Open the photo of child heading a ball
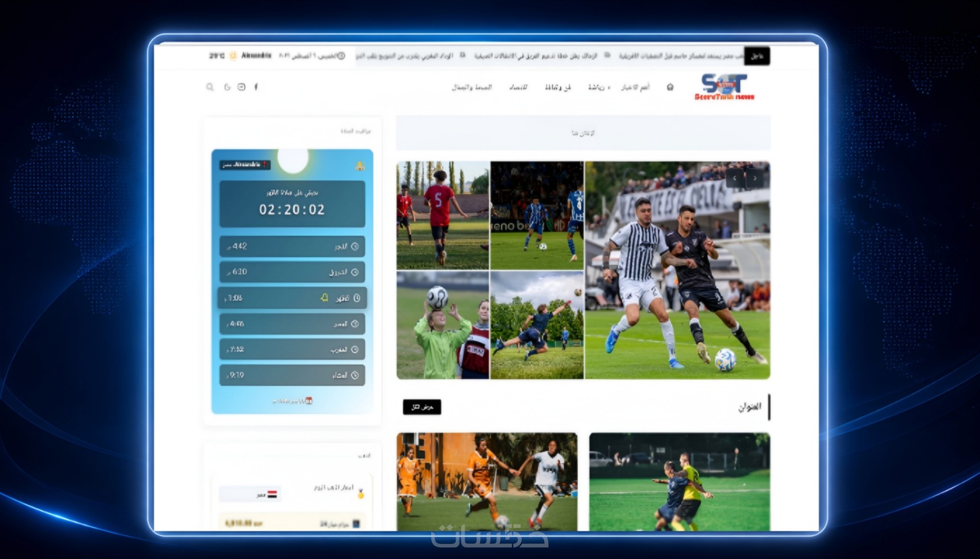This screenshot has width=980, height=559. tap(443, 326)
